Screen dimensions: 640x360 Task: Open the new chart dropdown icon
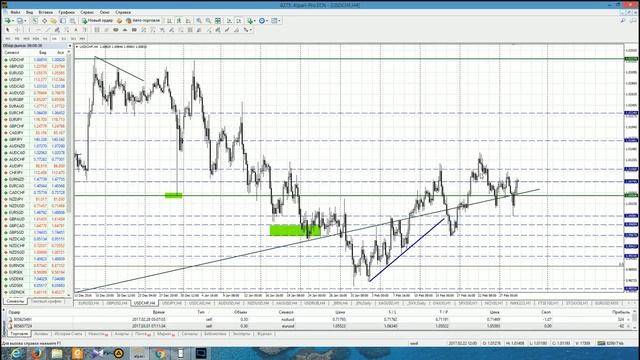point(9,20)
